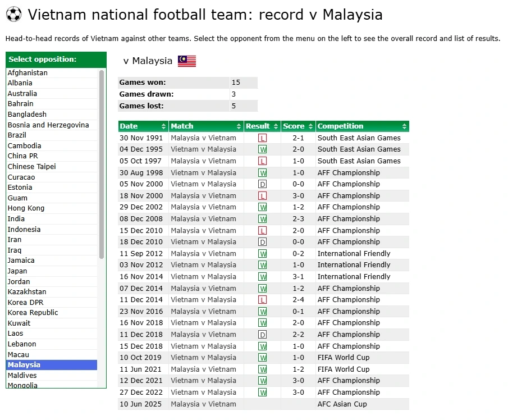Click the L result icon for 30 Nov 1991
Image resolution: width=508 pixels, height=420 pixels.
pyautogui.click(x=263, y=138)
